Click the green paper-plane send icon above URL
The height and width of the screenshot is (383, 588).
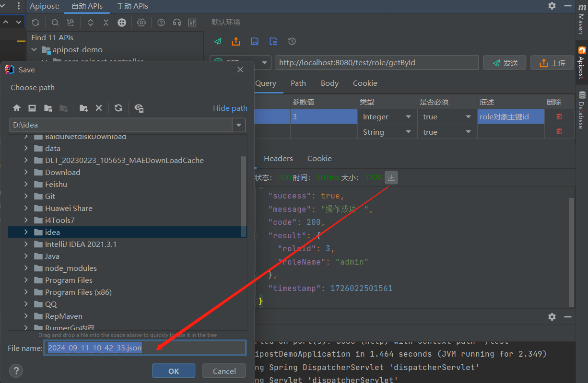(x=218, y=42)
